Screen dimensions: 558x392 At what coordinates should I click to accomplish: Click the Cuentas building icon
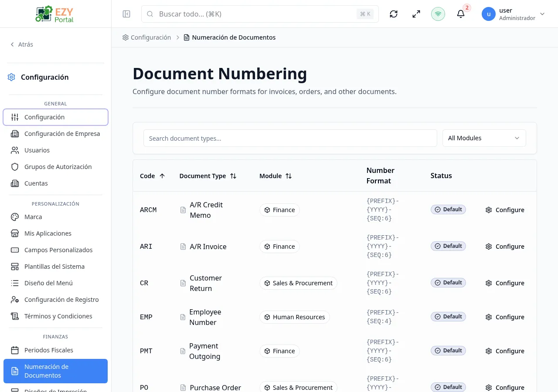pos(15,183)
